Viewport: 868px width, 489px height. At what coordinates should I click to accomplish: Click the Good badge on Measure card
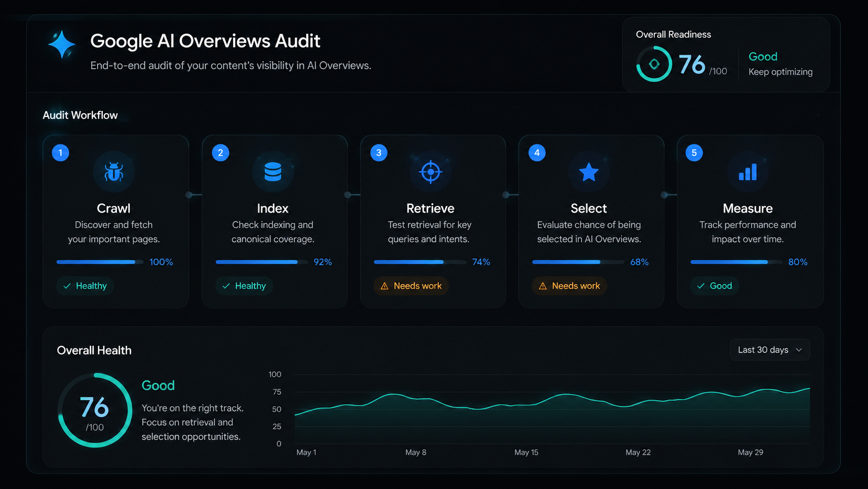(714, 286)
